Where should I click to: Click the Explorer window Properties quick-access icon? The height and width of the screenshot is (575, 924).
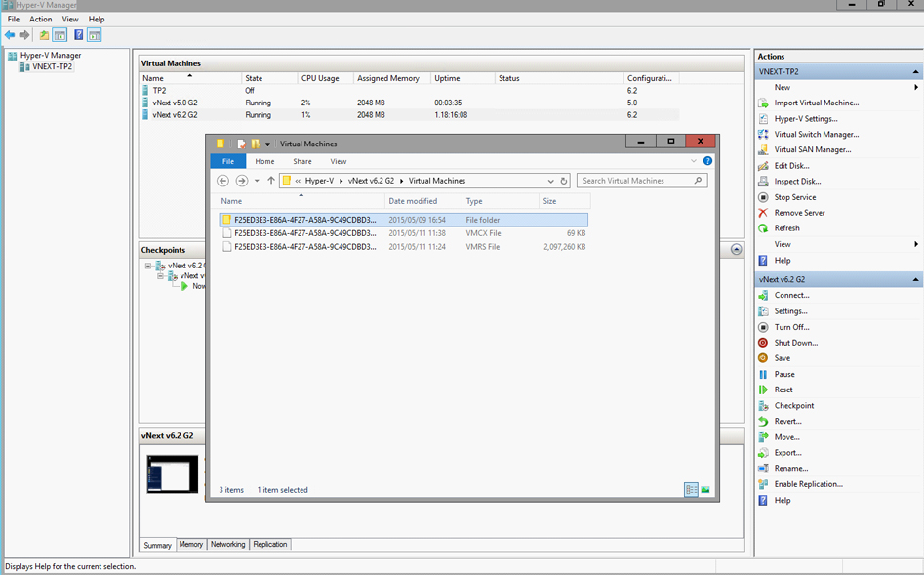tap(241, 144)
